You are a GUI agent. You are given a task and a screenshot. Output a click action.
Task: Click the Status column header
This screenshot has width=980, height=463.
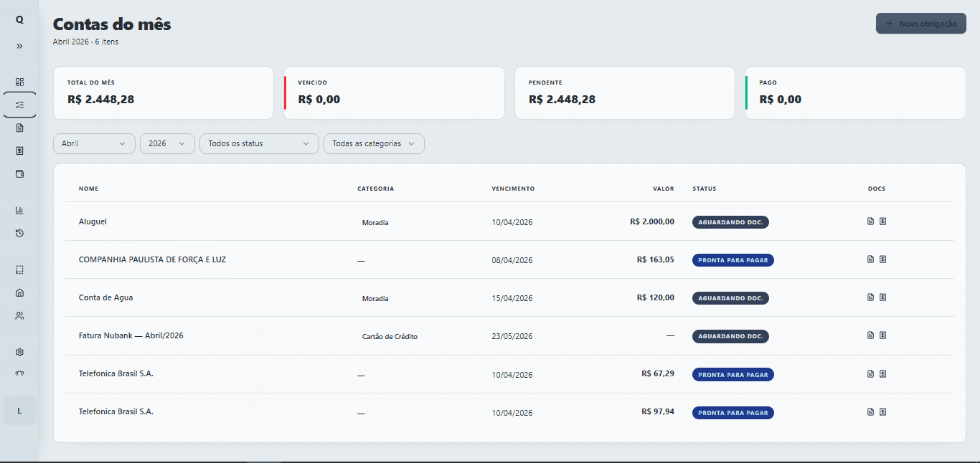705,189
